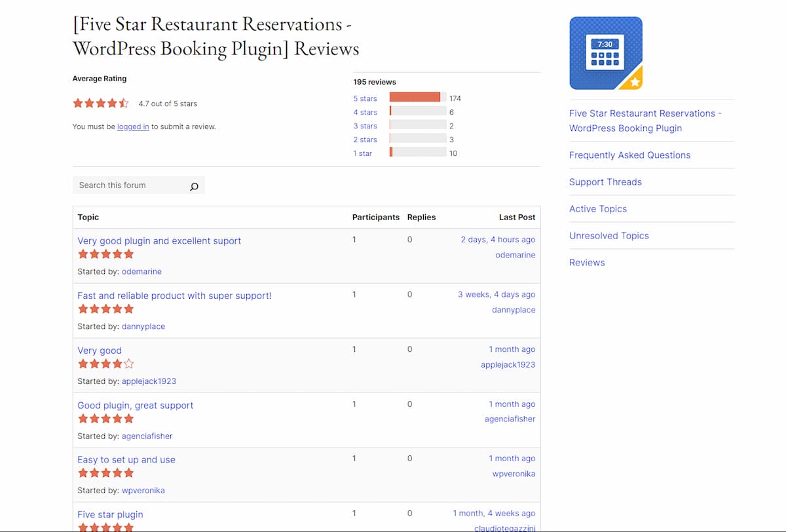This screenshot has height=532, width=786.
Task: Click the star rating under "Very good plugin and excellent suport"
Action: [x=105, y=254]
